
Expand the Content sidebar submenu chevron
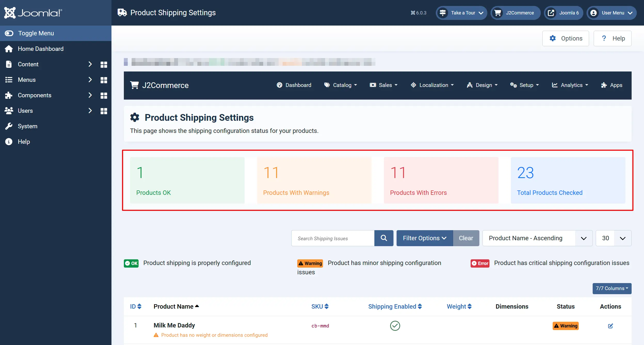[90, 64]
